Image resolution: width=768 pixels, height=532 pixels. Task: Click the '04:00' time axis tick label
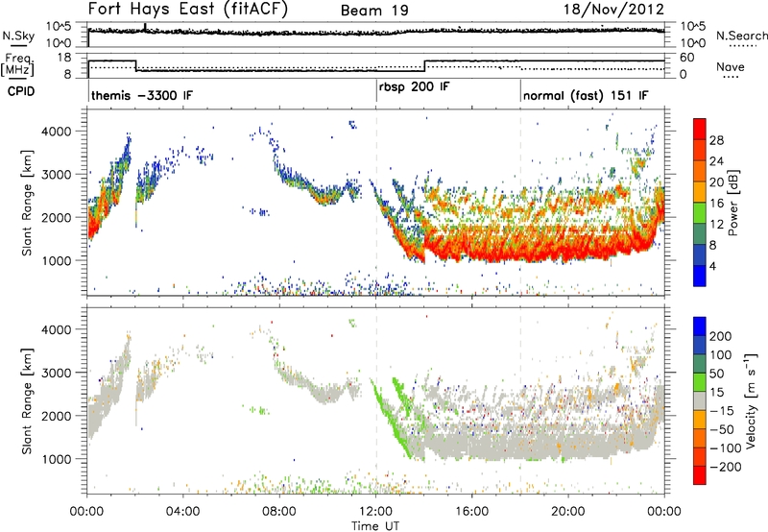click(182, 511)
